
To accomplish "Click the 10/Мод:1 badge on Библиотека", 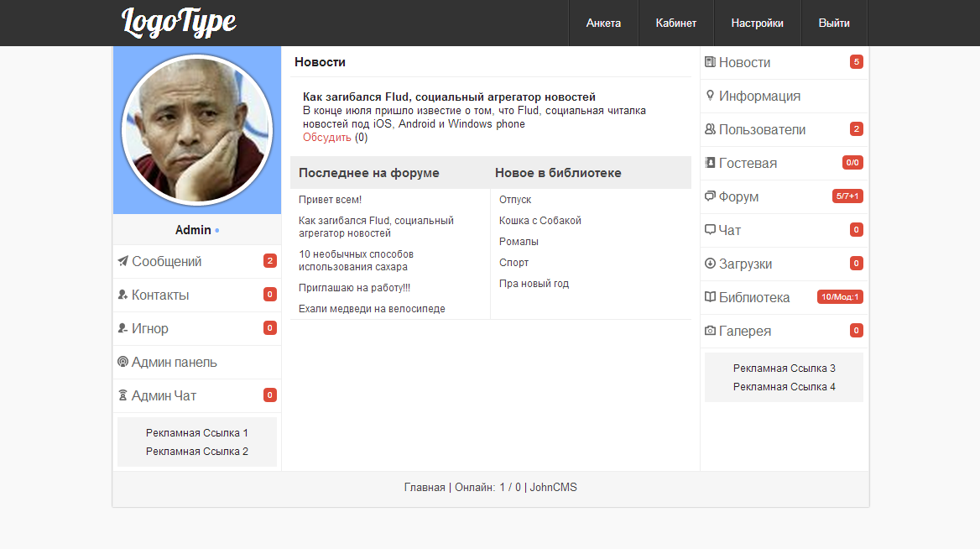I will (840, 297).
